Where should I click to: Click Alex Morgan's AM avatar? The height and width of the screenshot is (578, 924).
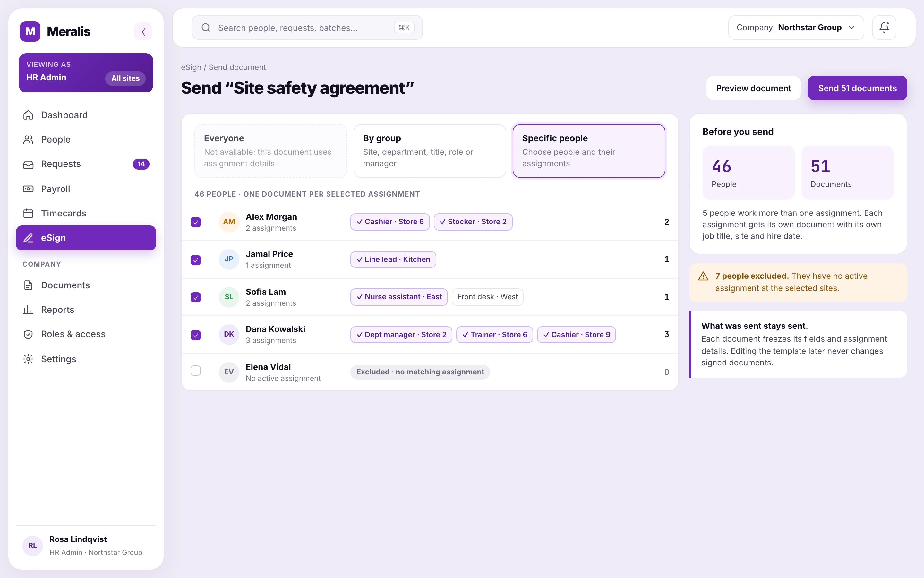pos(229,222)
